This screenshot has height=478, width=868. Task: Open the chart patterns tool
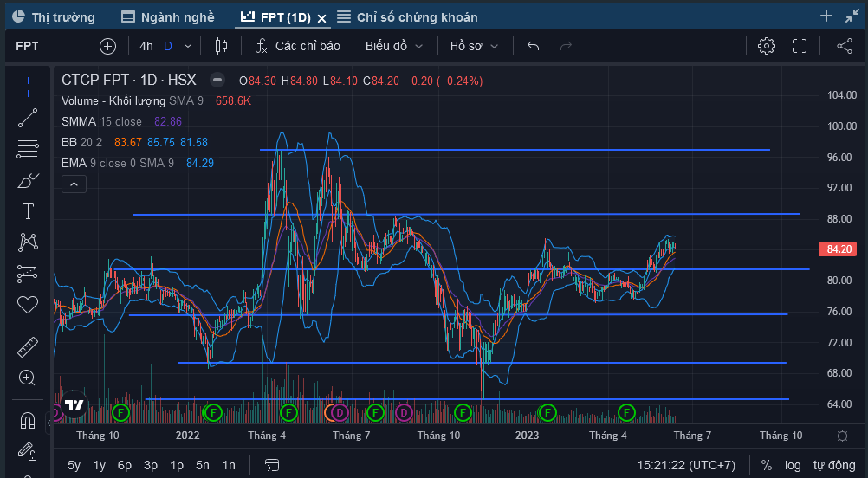28,242
